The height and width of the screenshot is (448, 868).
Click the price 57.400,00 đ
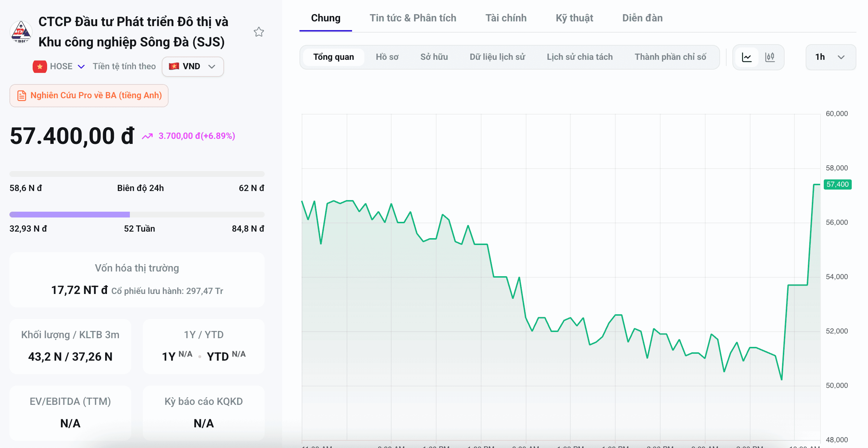[x=72, y=136]
